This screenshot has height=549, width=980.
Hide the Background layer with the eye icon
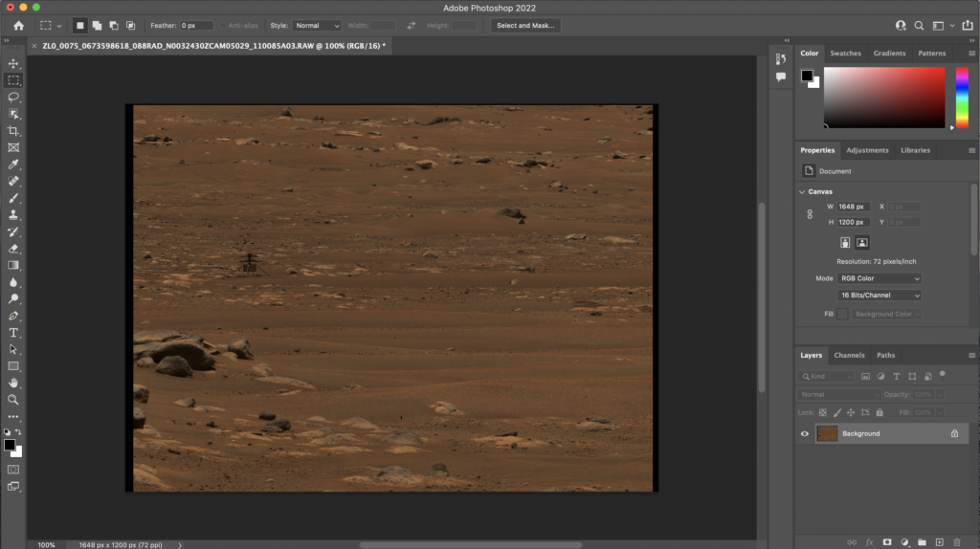[804, 433]
